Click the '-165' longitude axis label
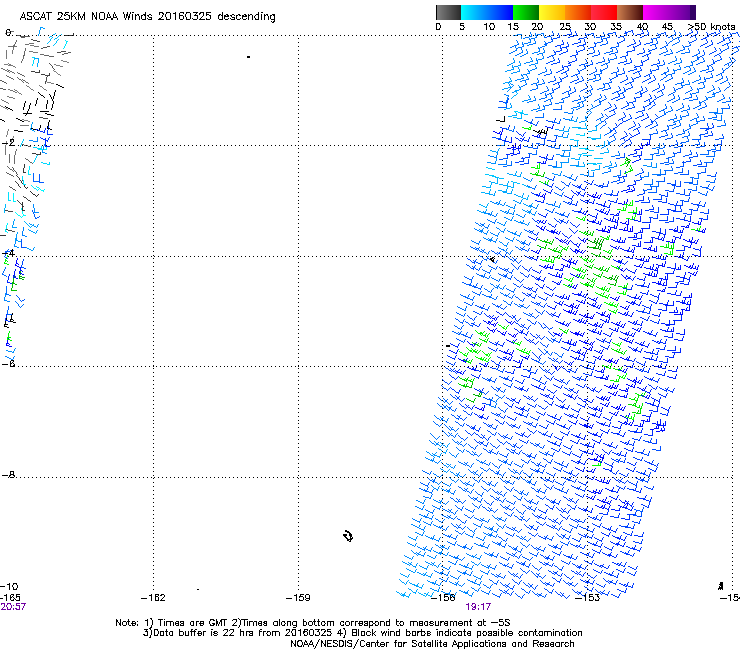The height and width of the screenshot is (650, 740). pos(9,598)
